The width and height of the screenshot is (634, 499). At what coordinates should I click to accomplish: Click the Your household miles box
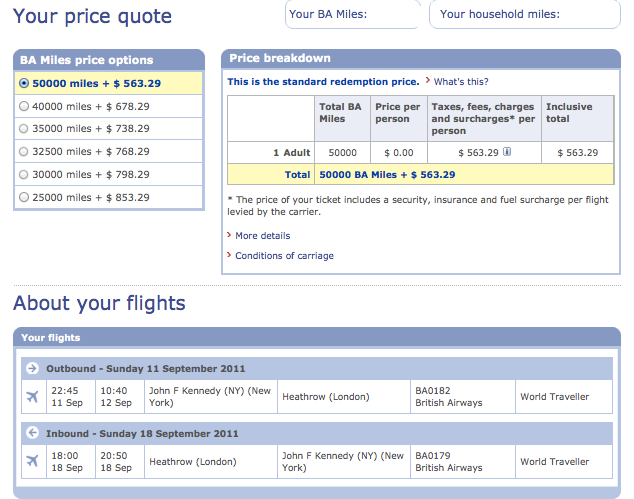[x=523, y=14]
